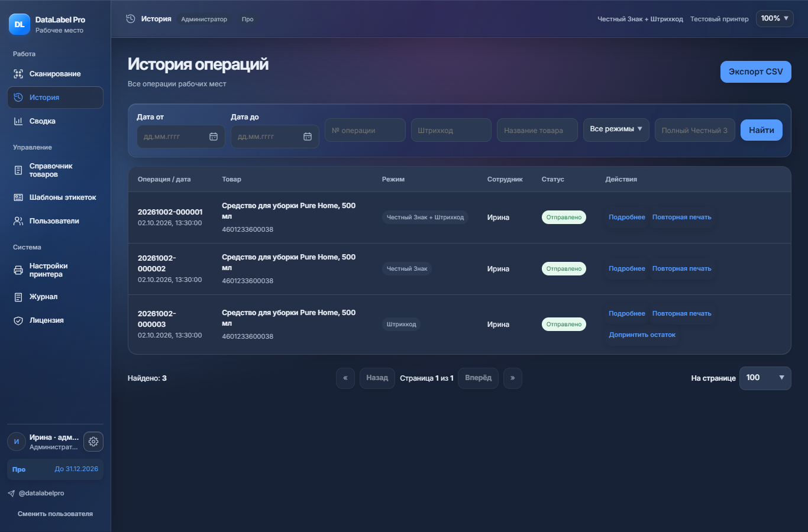The image size is (808, 532).
Task: Open user settings gear icon
Action: (93, 442)
